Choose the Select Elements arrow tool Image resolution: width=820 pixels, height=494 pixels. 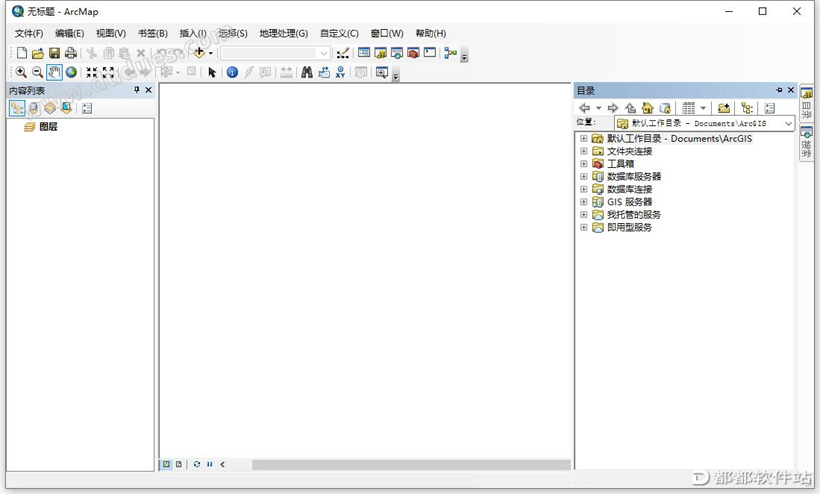click(x=212, y=72)
